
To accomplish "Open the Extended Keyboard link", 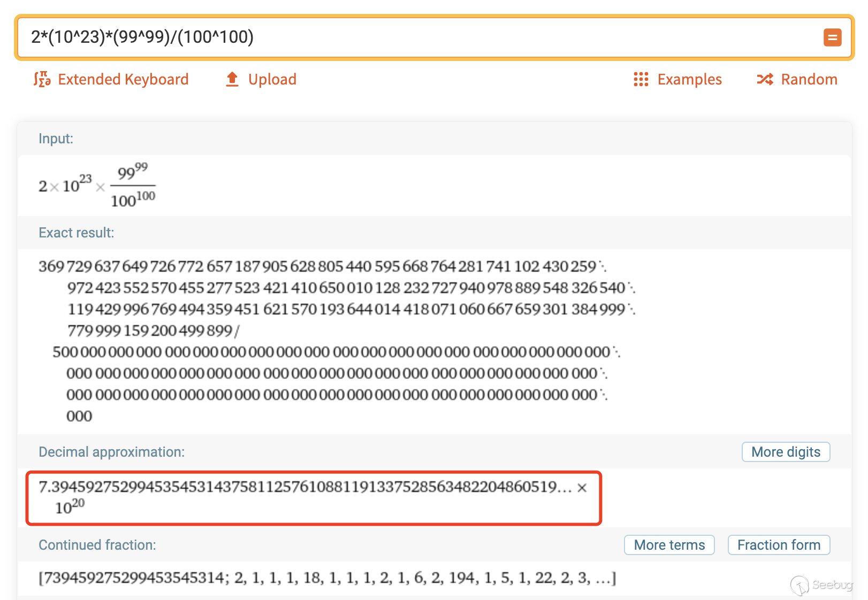I will [x=123, y=79].
